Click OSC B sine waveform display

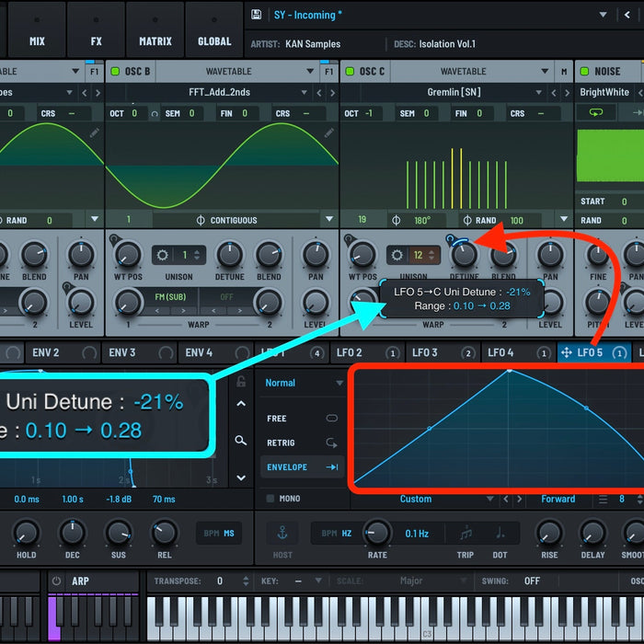click(223, 165)
